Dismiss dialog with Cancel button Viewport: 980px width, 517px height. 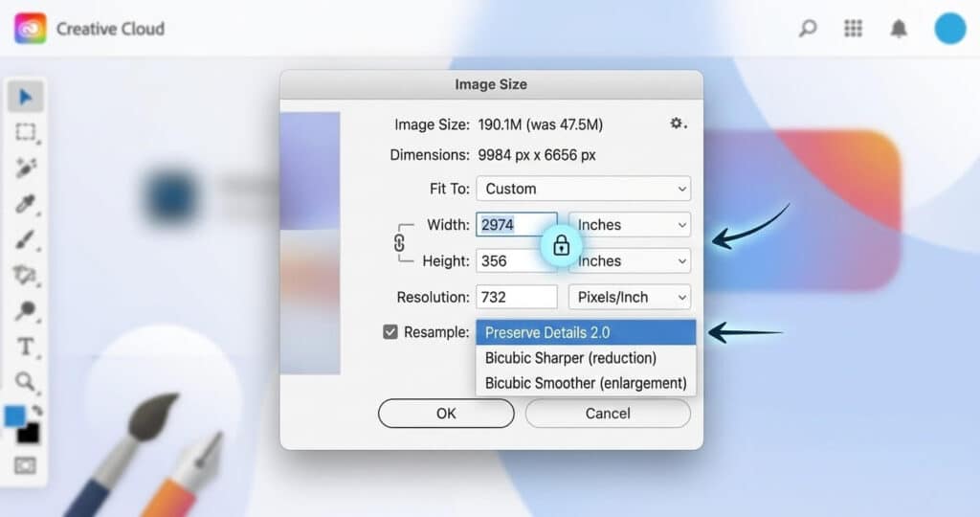point(608,414)
